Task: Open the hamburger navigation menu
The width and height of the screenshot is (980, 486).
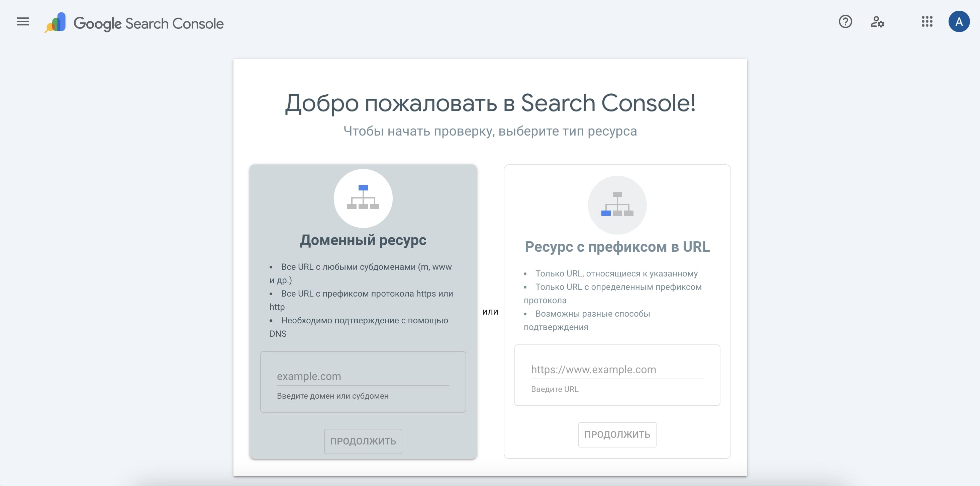Action: 23,22
